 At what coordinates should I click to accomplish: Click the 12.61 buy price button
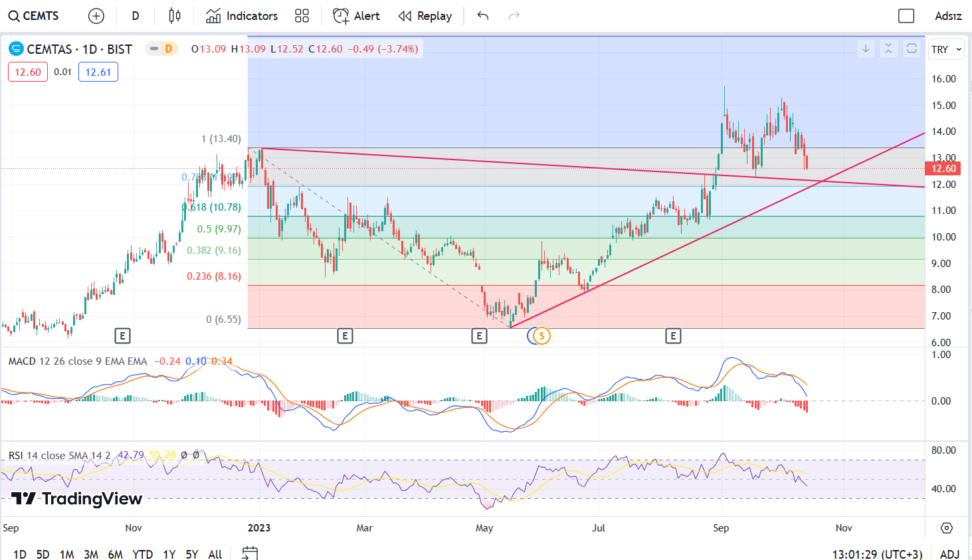click(98, 72)
